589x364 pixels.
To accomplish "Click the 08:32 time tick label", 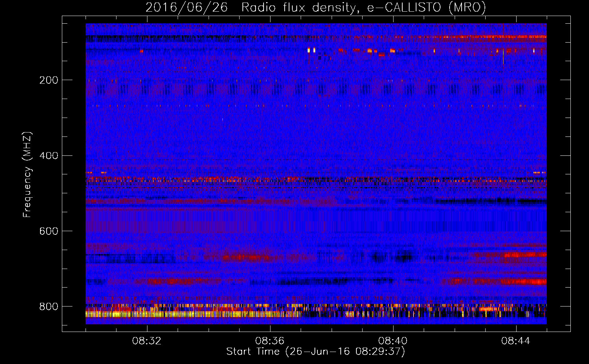I will [x=147, y=341].
